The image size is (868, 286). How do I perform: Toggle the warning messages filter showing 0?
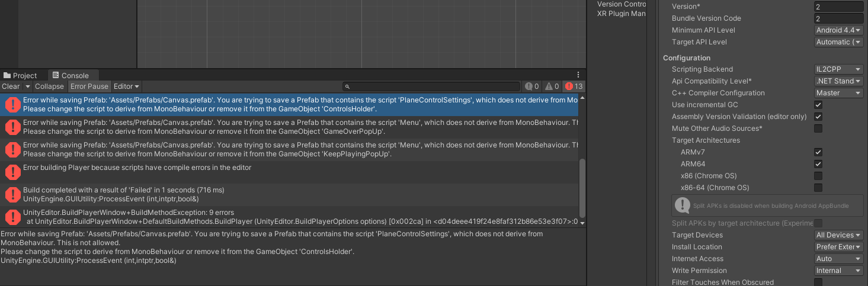[x=552, y=86]
